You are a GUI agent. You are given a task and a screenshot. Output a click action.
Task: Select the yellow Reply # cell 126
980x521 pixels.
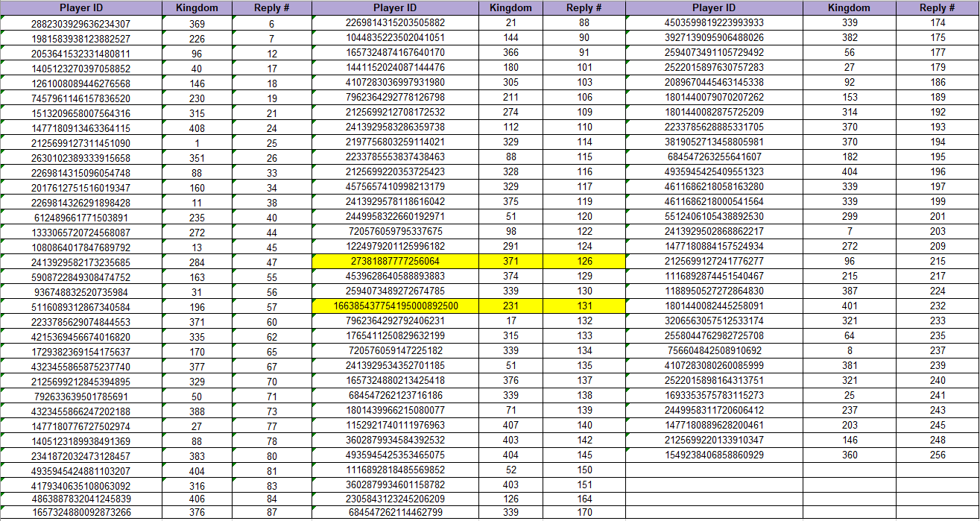(x=584, y=262)
